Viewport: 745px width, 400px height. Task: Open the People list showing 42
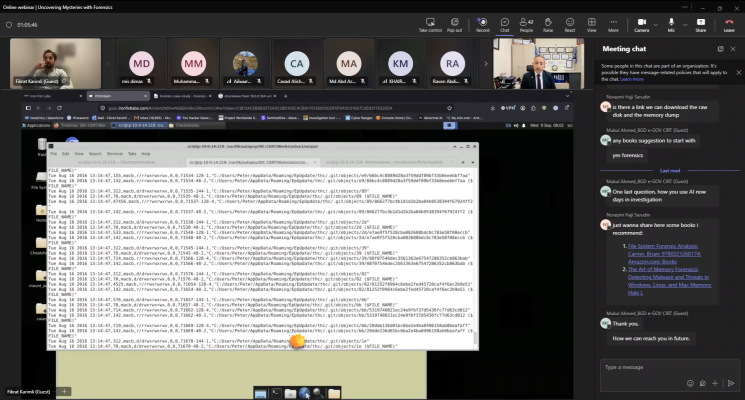[526, 25]
